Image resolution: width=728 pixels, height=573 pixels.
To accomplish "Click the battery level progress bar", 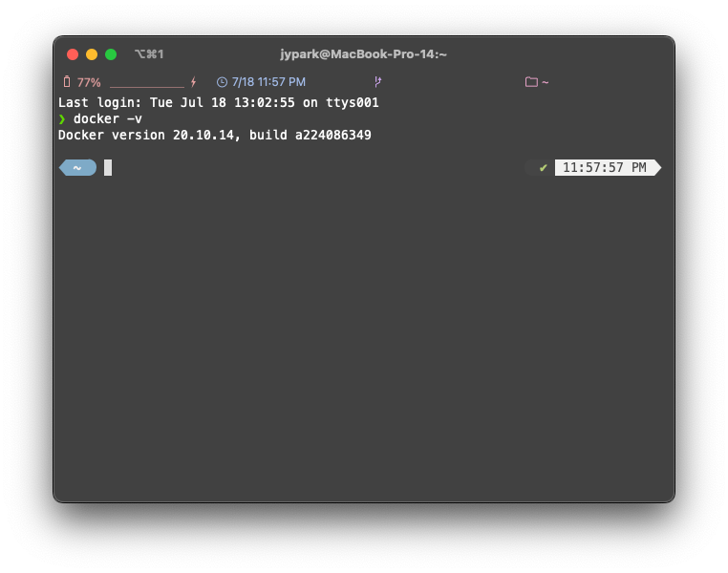I will (x=147, y=86).
